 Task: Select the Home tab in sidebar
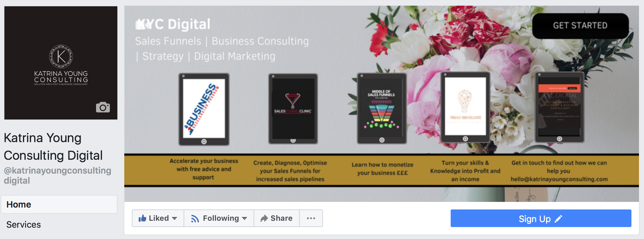(59, 204)
